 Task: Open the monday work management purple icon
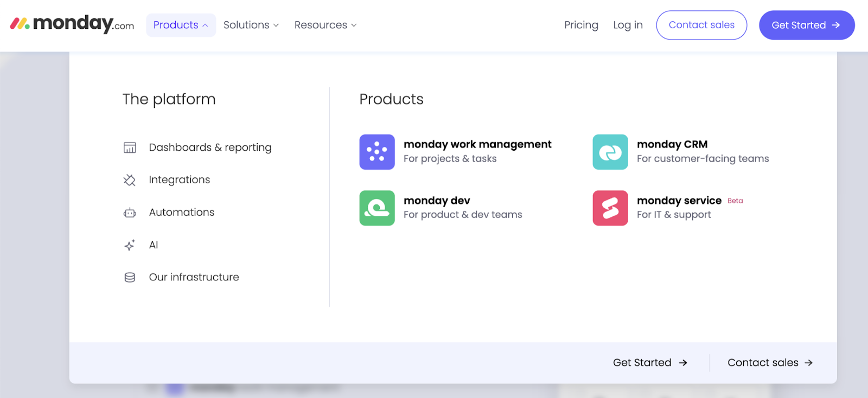point(376,152)
